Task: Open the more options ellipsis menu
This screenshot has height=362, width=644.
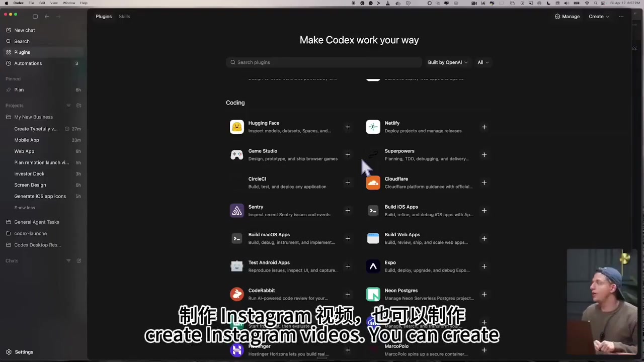Action: 621,17
